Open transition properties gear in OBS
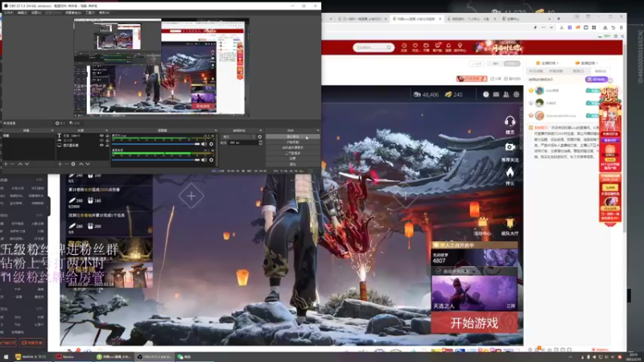The height and width of the screenshot is (362, 644). 259,137
